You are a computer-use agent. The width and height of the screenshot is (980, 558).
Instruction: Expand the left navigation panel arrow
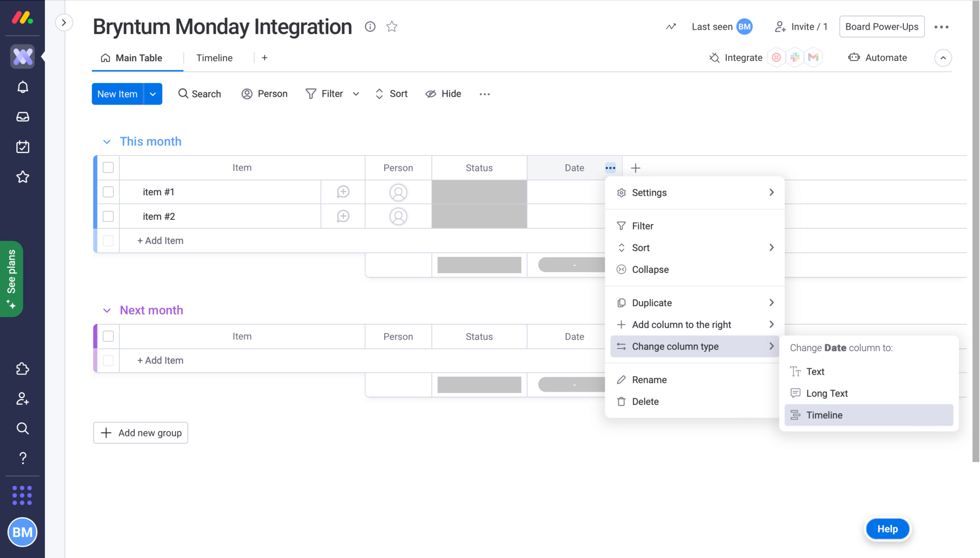64,22
